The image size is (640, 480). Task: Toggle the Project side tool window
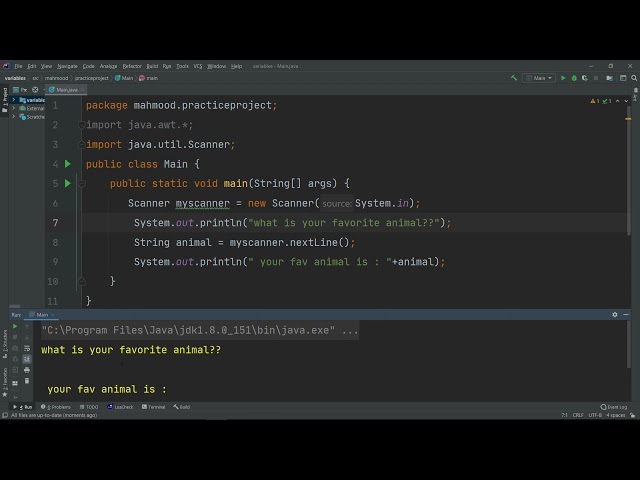coord(4,100)
